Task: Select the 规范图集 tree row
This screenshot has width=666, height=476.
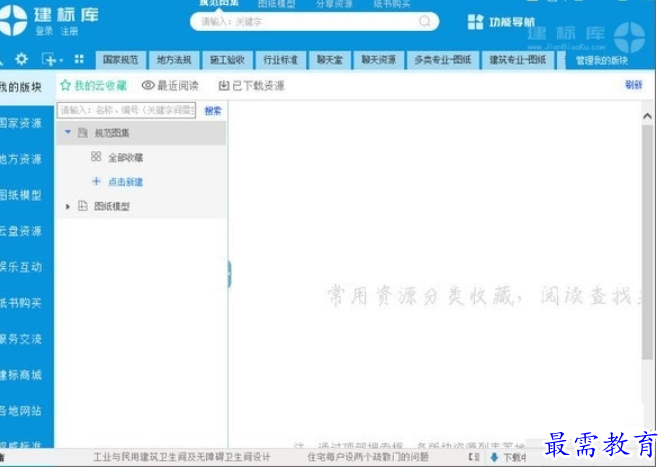Action: pyautogui.click(x=141, y=133)
